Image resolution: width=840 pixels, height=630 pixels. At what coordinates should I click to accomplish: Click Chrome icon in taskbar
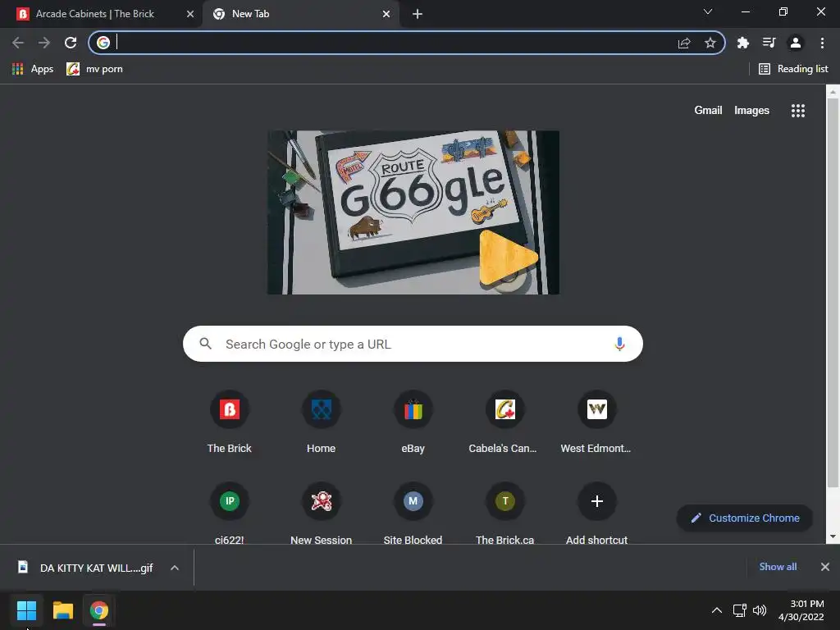click(99, 610)
